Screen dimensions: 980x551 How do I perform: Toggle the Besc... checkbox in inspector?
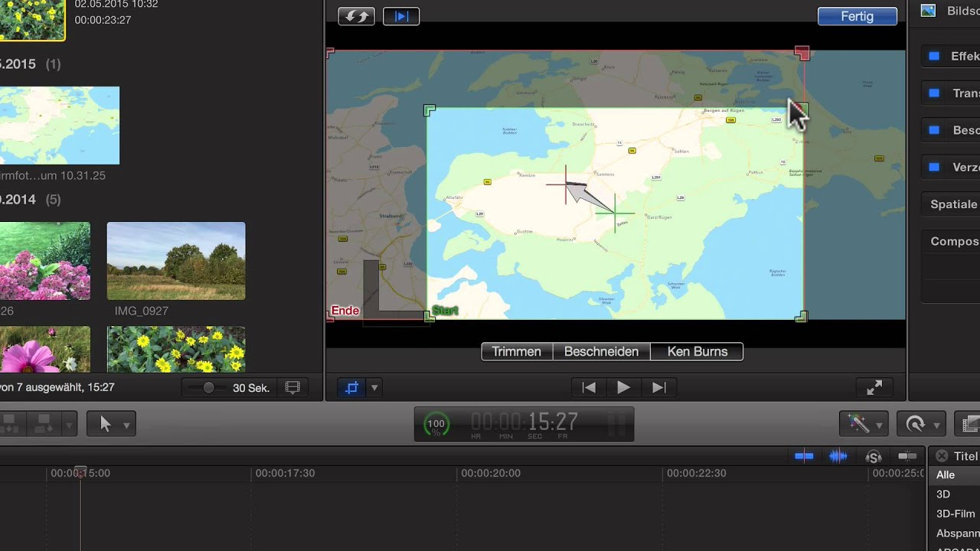(934, 130)
